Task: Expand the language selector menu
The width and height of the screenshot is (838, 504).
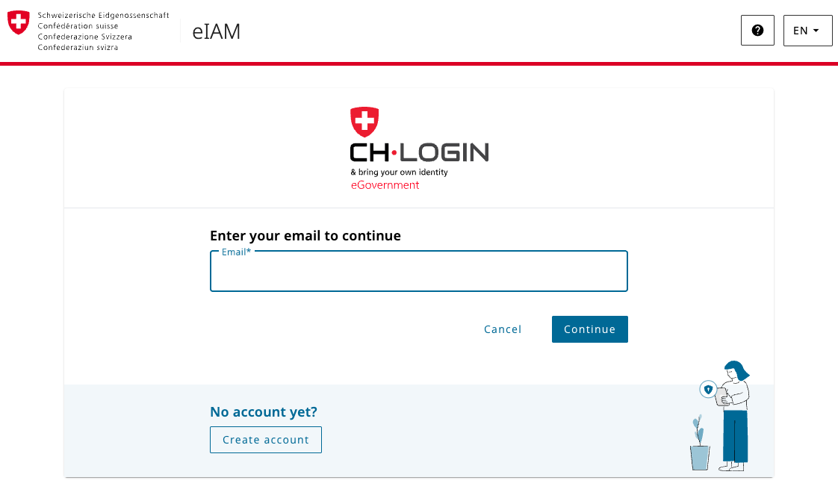Action: coord(807,30)
